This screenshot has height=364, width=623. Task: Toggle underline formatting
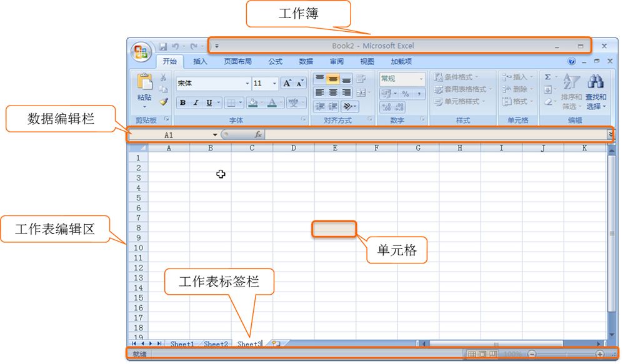(209, 103)
